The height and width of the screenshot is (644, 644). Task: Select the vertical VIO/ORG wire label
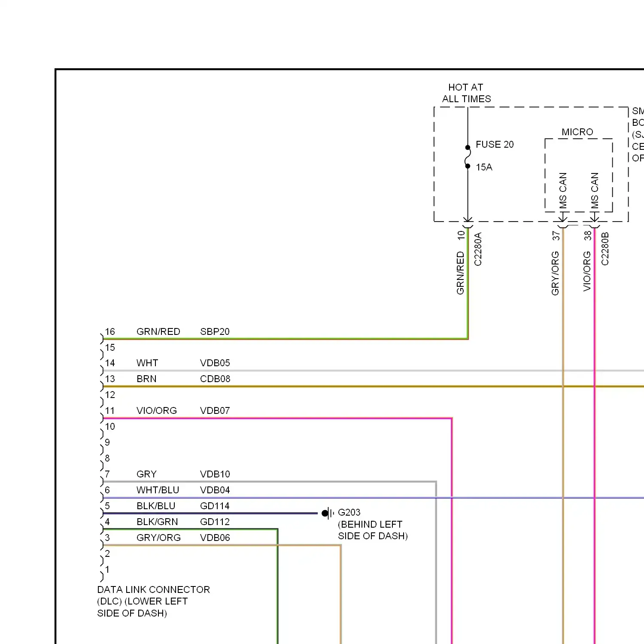point(587,271)
